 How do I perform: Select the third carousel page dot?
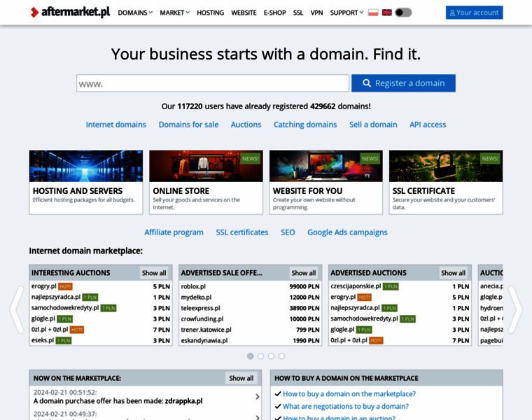271,356
